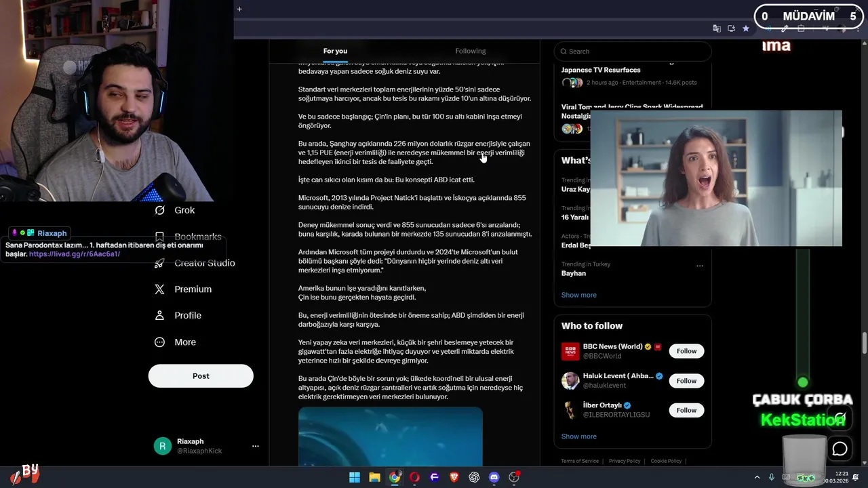Click the install app icon in address bar
The image size is (868, 488).
pos(731,28)
